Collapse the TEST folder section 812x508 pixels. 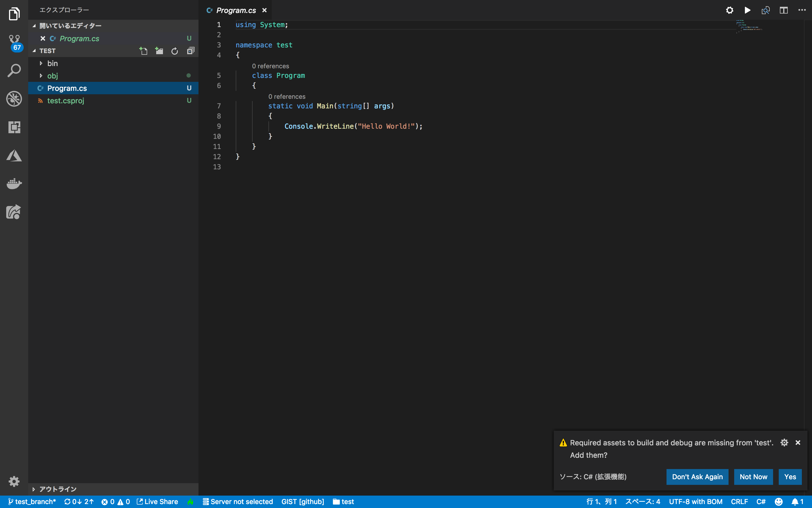34,51
